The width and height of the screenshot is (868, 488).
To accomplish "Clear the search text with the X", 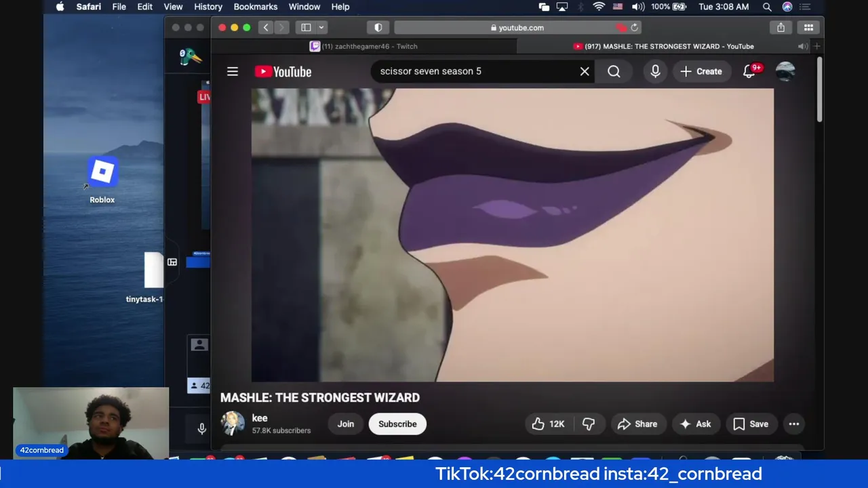I will [585, 71].
